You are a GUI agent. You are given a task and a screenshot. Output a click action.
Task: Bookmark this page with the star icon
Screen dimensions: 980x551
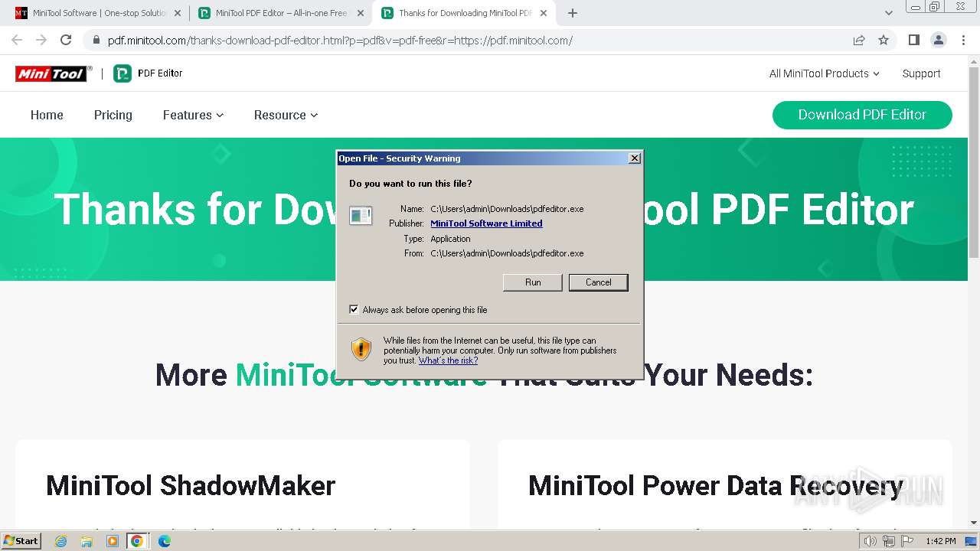pos(884,40)
